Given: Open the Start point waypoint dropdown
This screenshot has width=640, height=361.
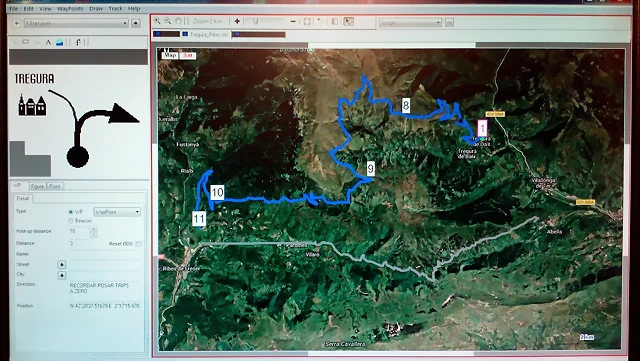Looking at the screenshot, I should [x=76, y=23].
